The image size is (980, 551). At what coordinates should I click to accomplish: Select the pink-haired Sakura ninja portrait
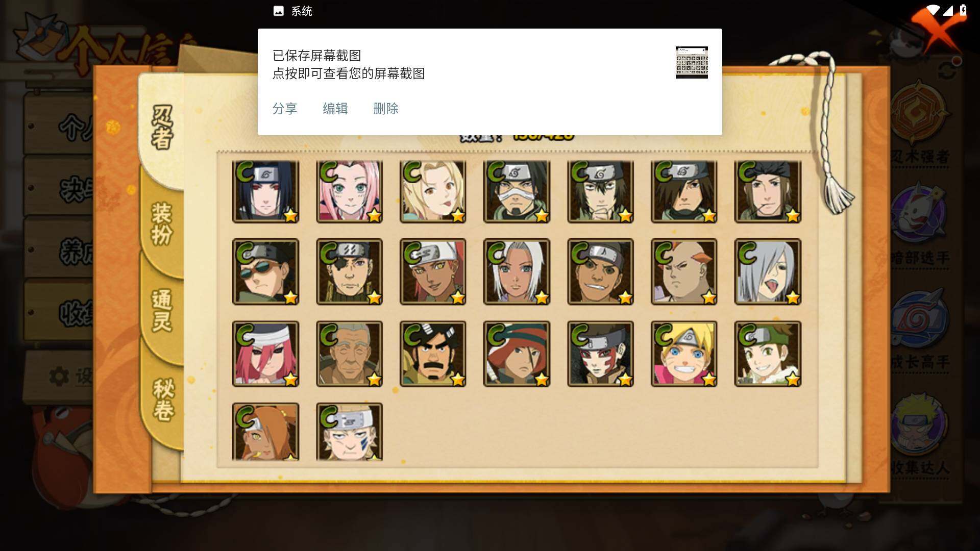(349, 192)
